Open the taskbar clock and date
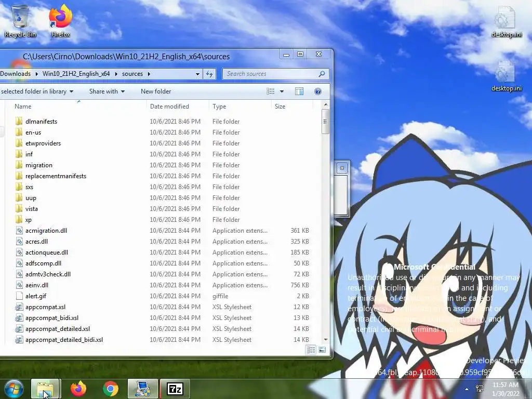 click(x=506, y=389)
